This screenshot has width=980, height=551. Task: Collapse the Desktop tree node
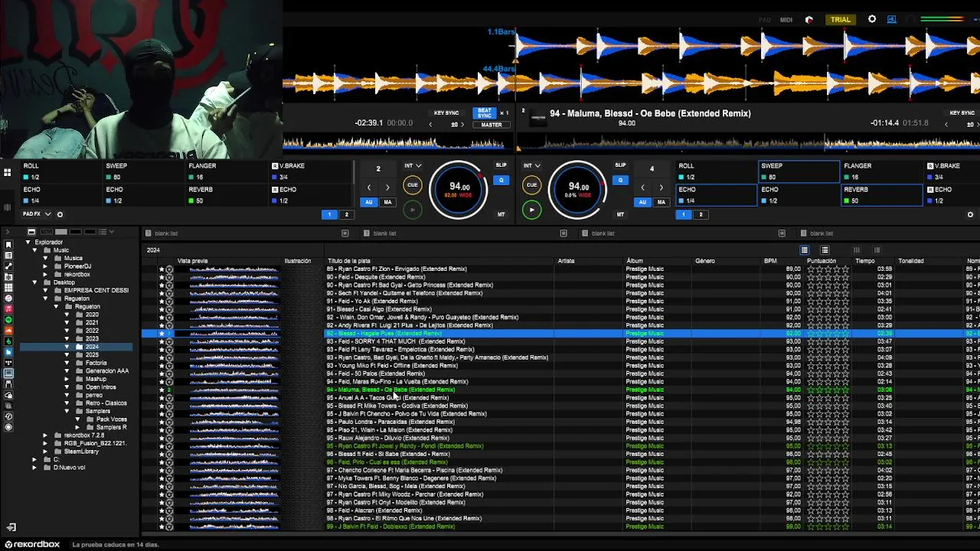pyautogui.click(x=34, y=282)
